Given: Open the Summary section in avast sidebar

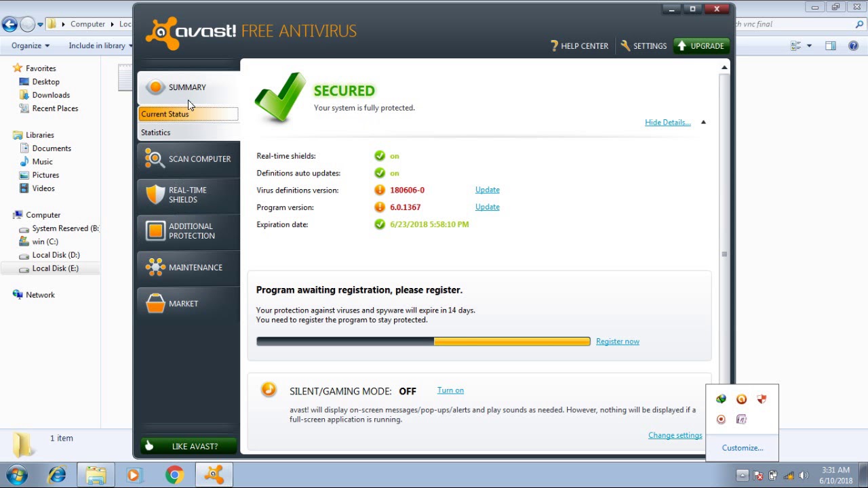Looking at the screenshot, I should click(189, 87).
